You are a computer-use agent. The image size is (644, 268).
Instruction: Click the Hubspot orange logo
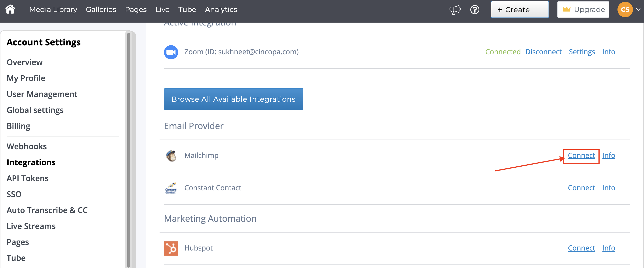171,248
